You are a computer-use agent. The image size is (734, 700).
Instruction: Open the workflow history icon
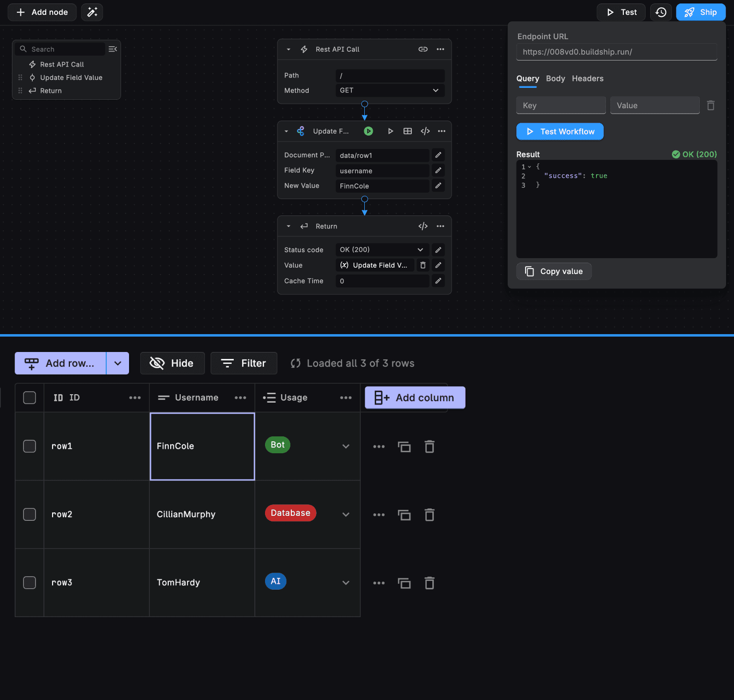(661, 12)
